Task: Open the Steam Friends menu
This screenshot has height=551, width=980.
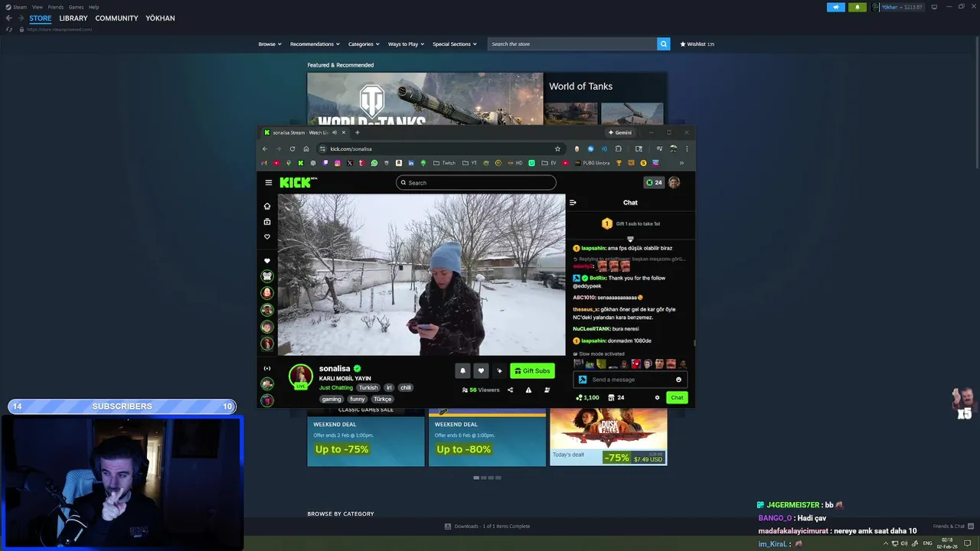Action: pos(56,7)
